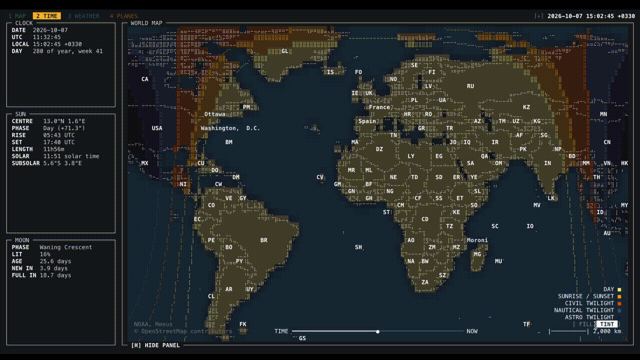Click the SUBSOLAR coordinates value

click(x=62, y=163)
